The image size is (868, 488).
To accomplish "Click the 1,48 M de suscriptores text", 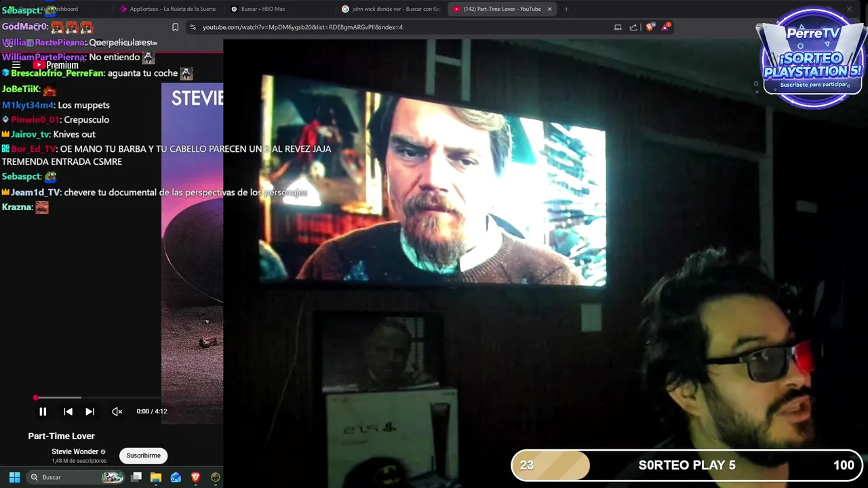I will (79, 461).
